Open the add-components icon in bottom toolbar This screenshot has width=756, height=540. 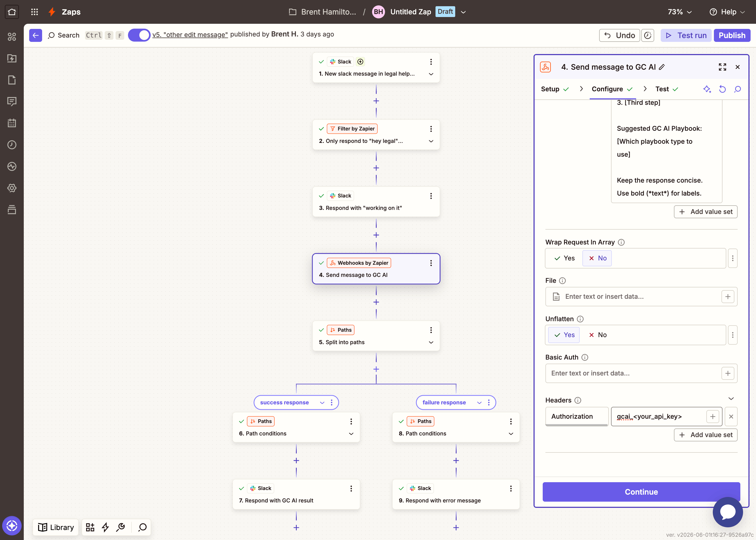[x=90, y=527]
